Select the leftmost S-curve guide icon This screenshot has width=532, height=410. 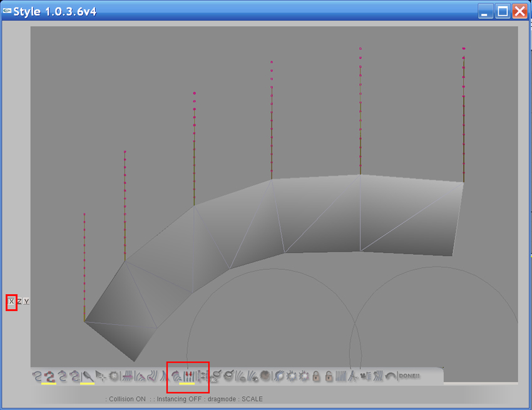pyautogui.click(x=37, y=376)
